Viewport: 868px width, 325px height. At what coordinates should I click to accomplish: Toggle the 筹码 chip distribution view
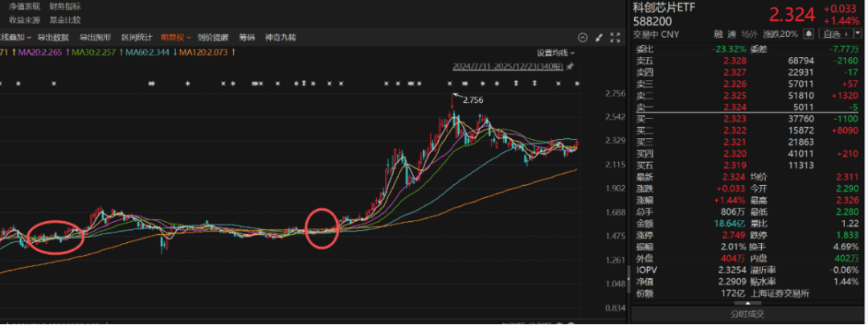[x=247, y=37]
